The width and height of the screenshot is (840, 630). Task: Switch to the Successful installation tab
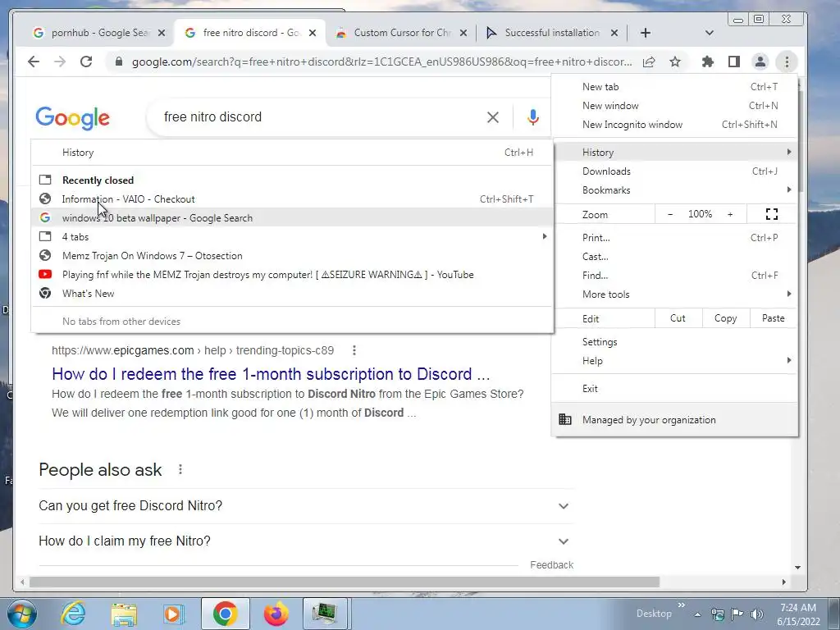[x=552, y=33]
